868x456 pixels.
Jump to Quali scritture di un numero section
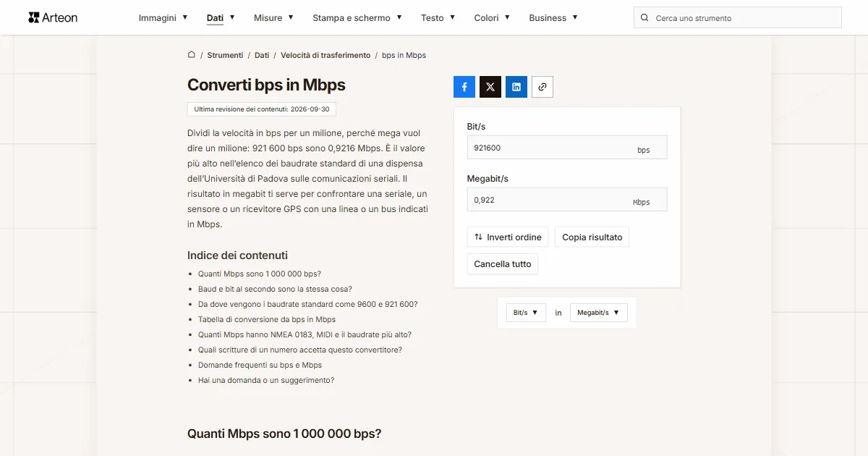300,350
